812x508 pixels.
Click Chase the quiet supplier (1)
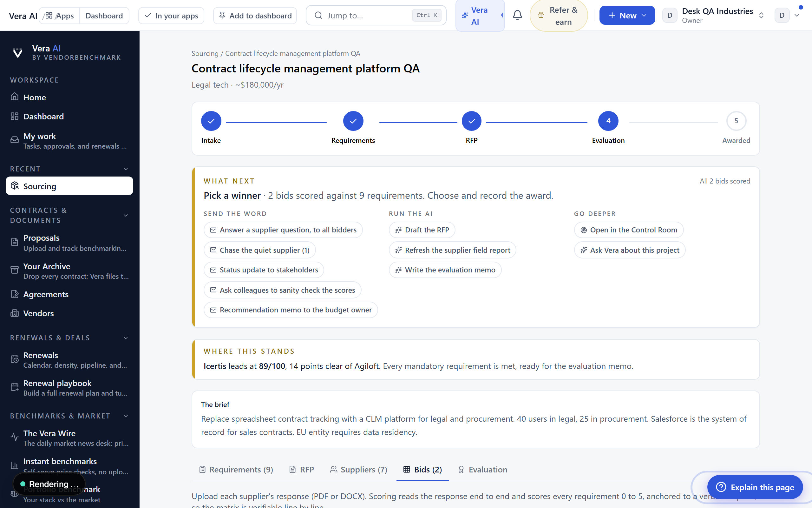click(259, 250)
